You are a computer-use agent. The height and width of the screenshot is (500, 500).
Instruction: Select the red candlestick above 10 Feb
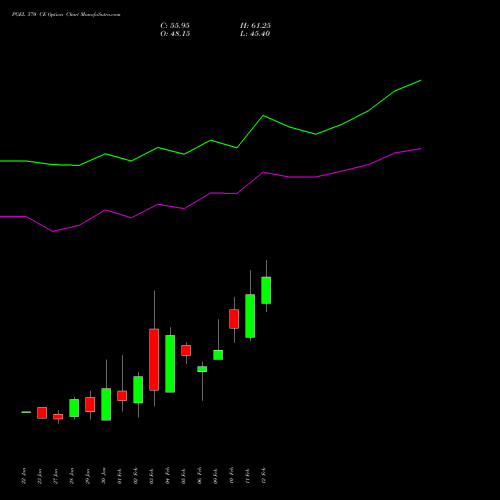(x=234, y=319)
